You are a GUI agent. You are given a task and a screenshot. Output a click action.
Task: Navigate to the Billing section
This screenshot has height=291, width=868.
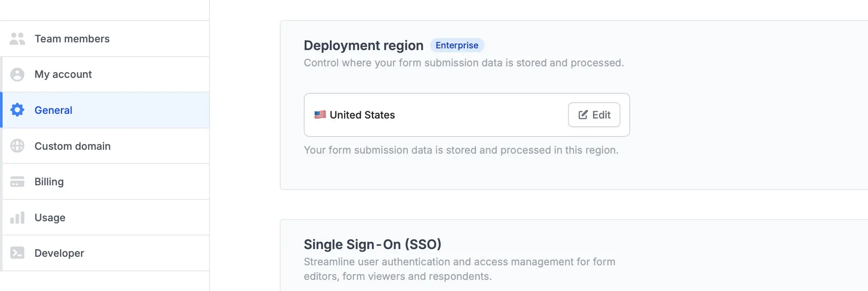coord(105,182)
